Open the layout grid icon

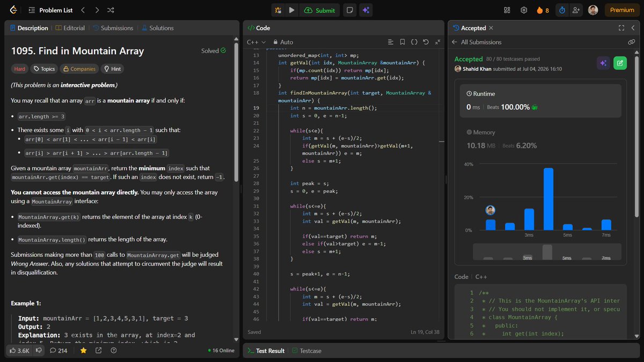point(507,10)
